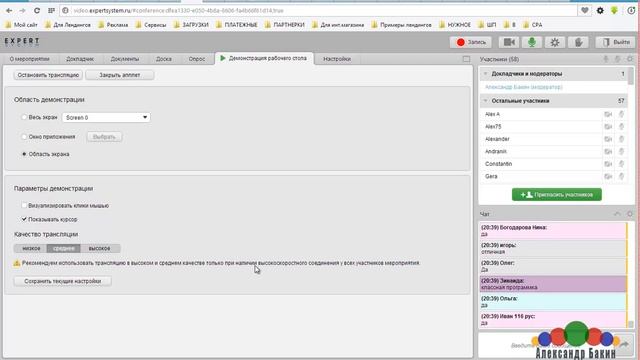Click the camera icon for Gera
640x360 pixels.
coord(608,176)
